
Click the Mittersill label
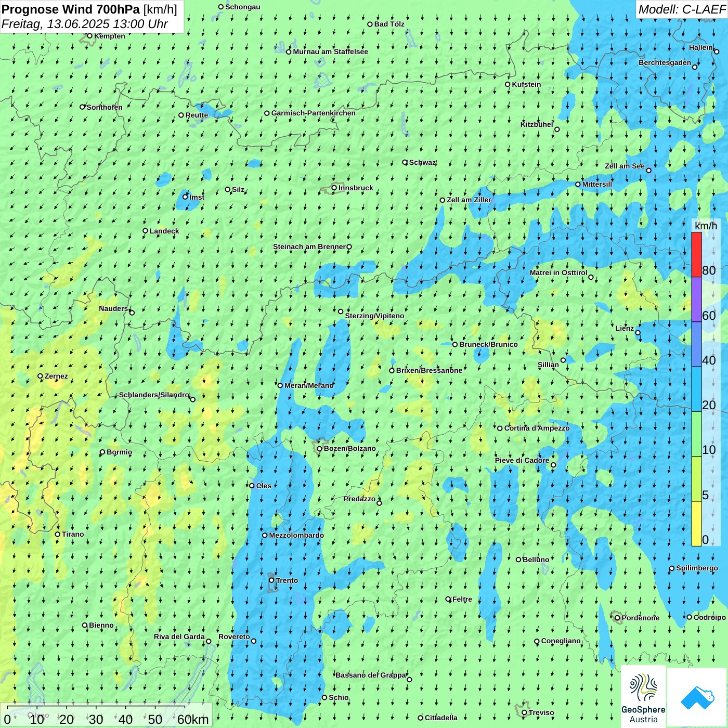pyautogui.click(x=597, y=184)
